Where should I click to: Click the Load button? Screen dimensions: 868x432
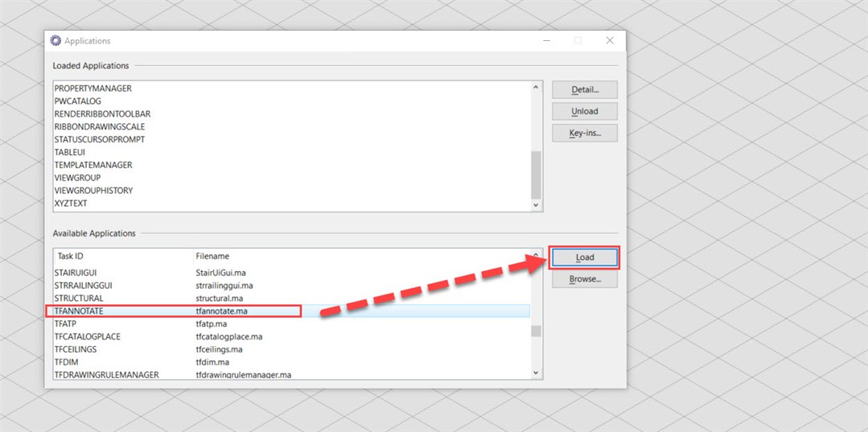click(585, 257)
